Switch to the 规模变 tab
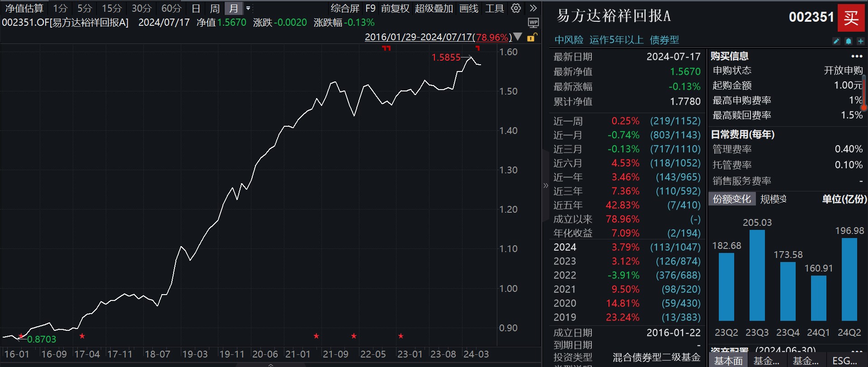 click(774, 199)
